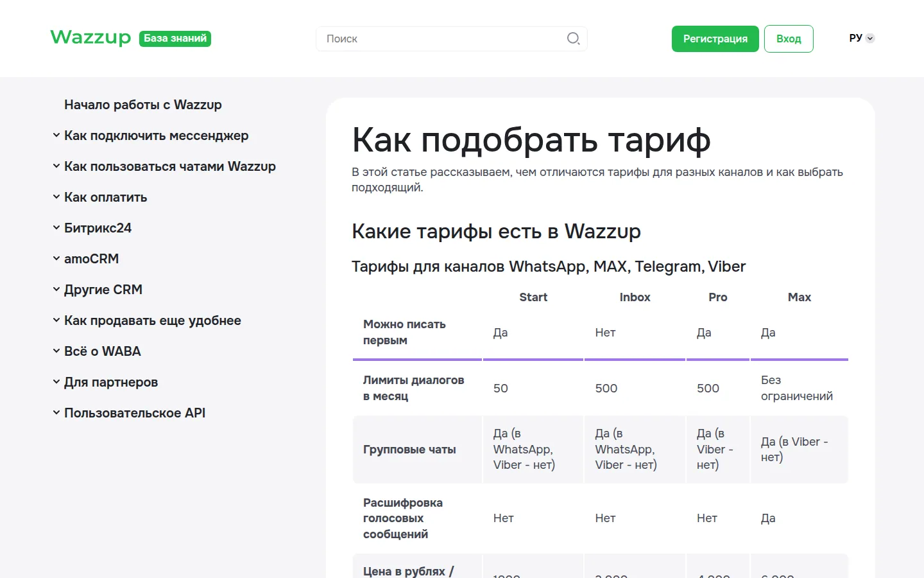Click Да in Расшифровка голосовых сообщений row
Screen dimensions: 924x578
point(768,518)
